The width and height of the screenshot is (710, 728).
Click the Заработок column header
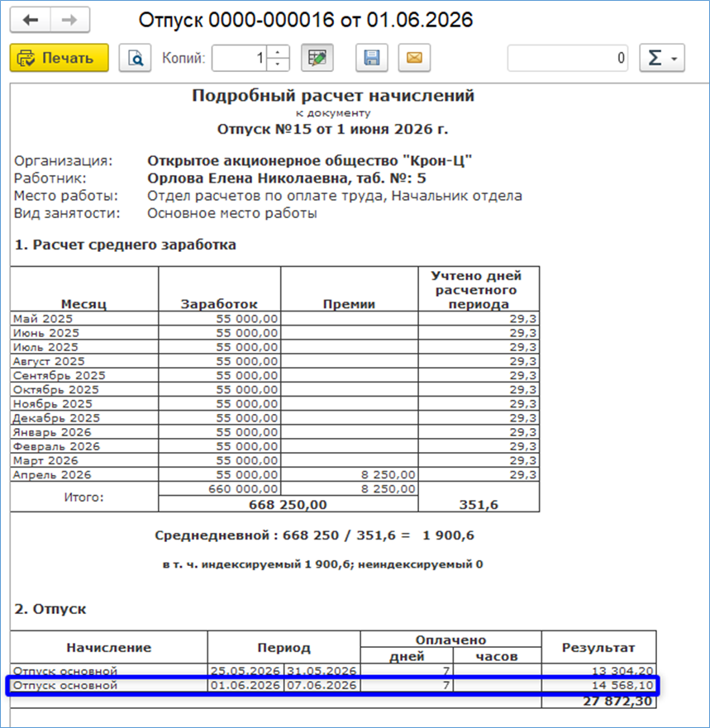[219, 288]
